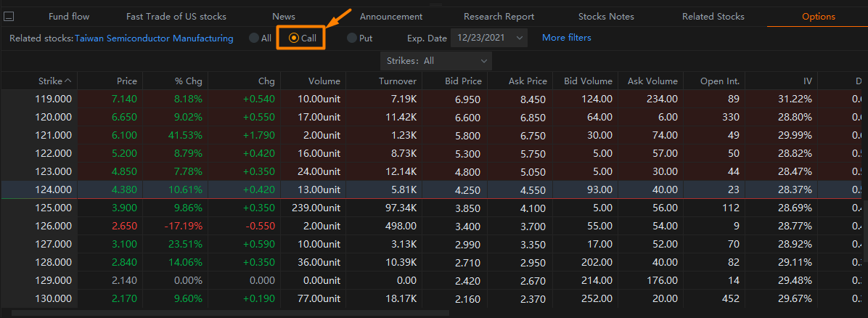The width and height of the screenshot is (868, 318).
Task: Go to the News tab
Action: tap(284, 17)
